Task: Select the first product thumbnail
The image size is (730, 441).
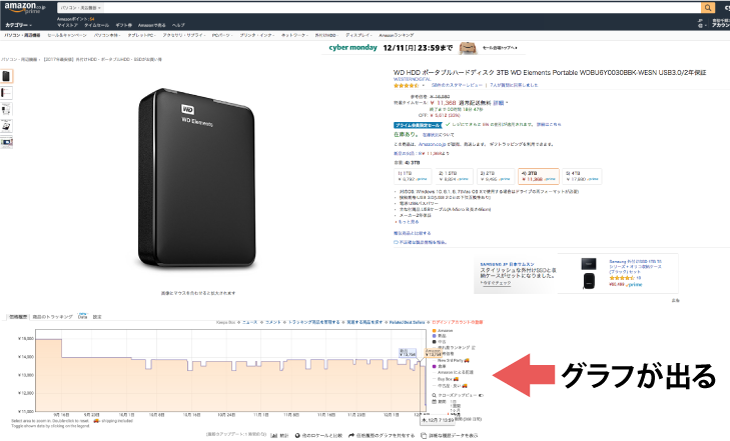Action: click(x=7, y=76)
